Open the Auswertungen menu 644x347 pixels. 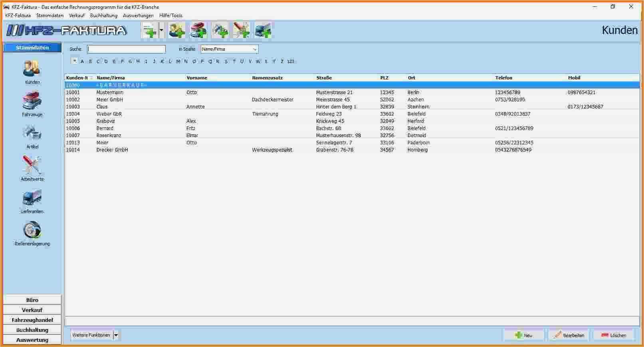(138, 16)
